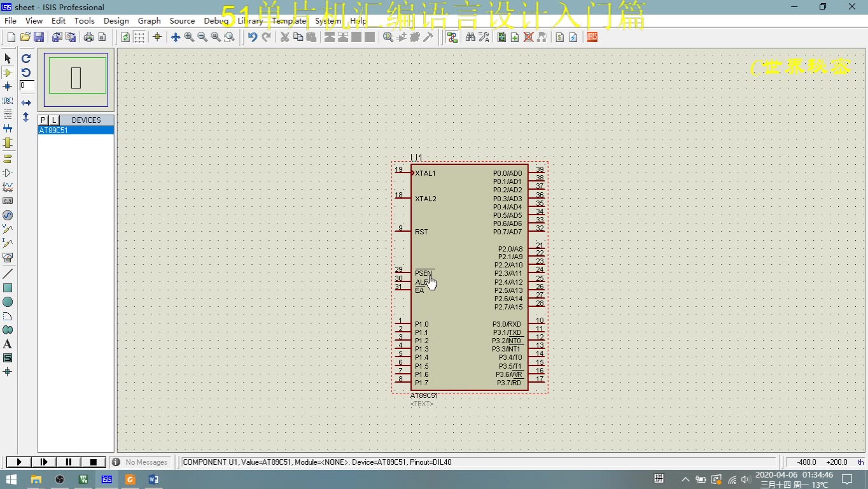868x489 pixels.
Task: Open Word from Windows taskbar
Action: click(x=154, y=479)
